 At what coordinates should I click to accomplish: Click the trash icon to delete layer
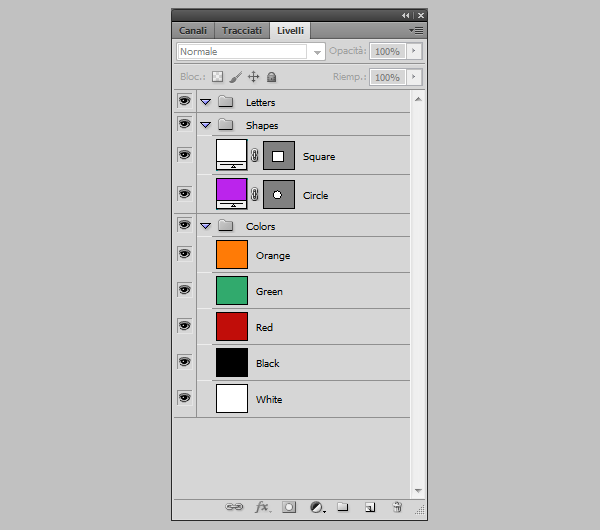(397, 507)
